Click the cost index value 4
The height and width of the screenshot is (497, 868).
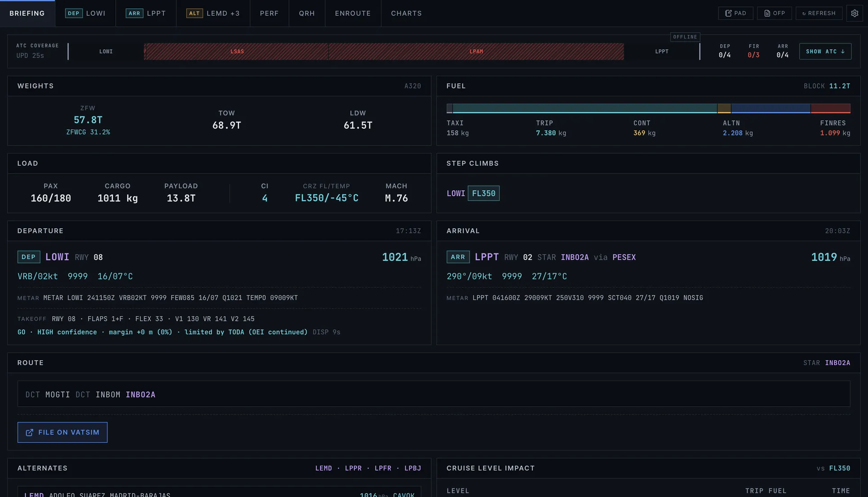(x=265, y=198)
